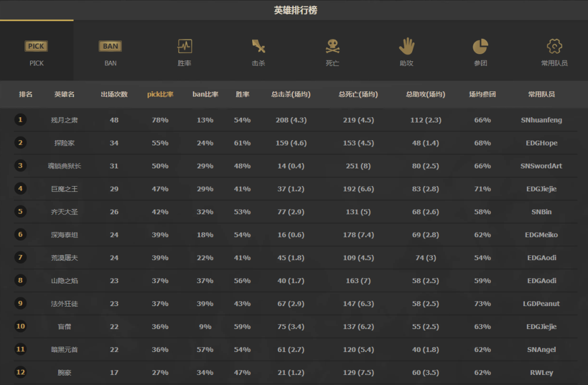Sort by the pick比率 column header
The width and height of the screenshot is (588, 385).
point(160,94)
